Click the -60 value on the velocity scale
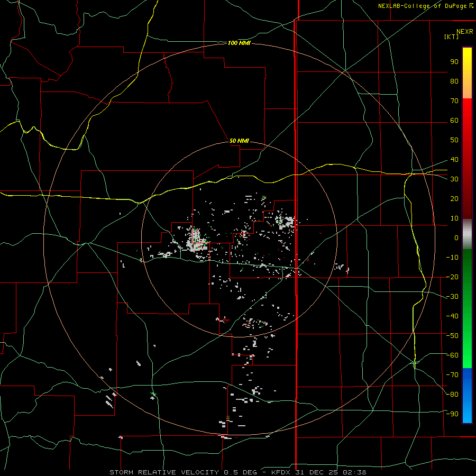The height and width of the screenshot is (476, 476). 452,355
